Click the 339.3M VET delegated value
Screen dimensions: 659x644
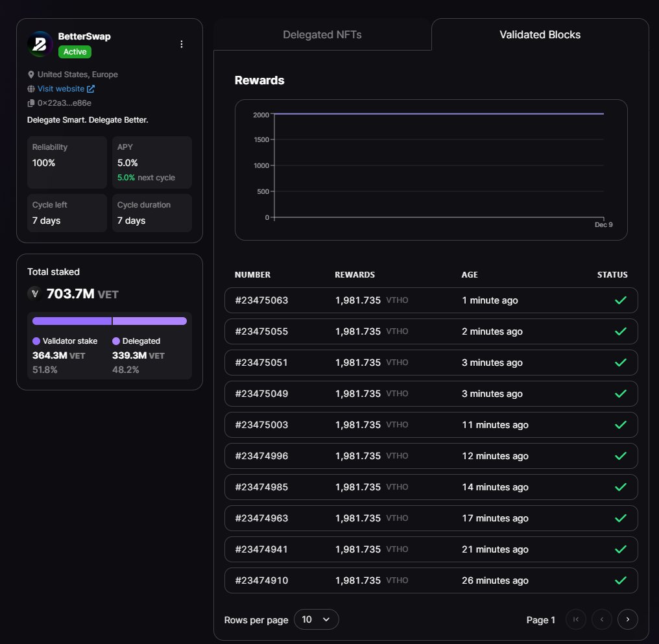(x=138, y=355)
